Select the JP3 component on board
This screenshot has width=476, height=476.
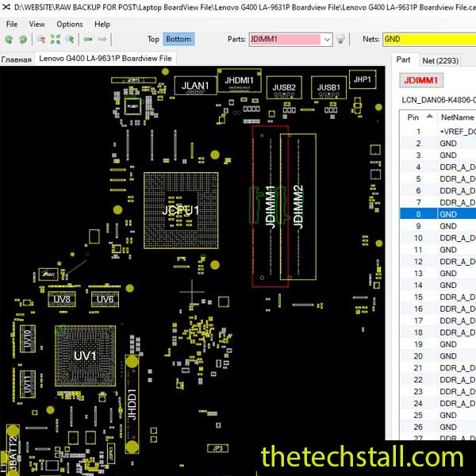[x=217, y=448]
